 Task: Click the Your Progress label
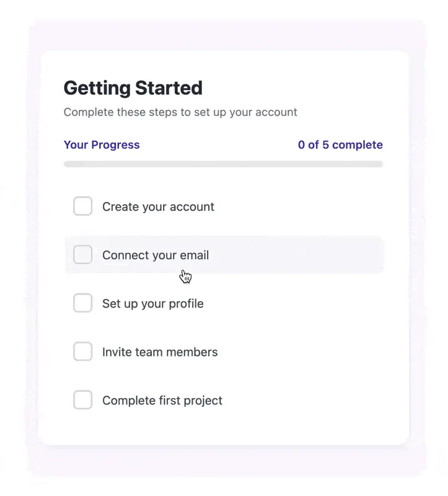(x=102, y=144)
